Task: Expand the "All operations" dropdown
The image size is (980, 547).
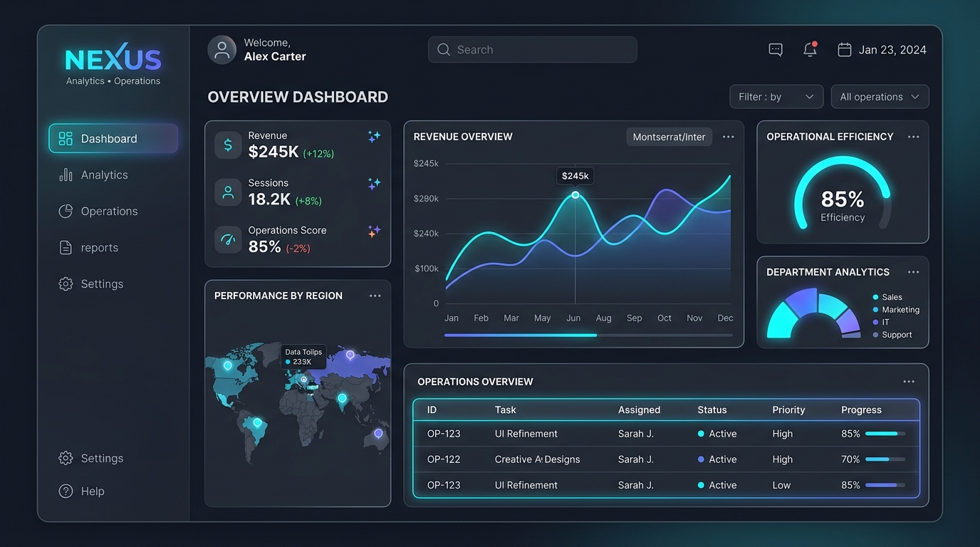Action: point(880,97)
